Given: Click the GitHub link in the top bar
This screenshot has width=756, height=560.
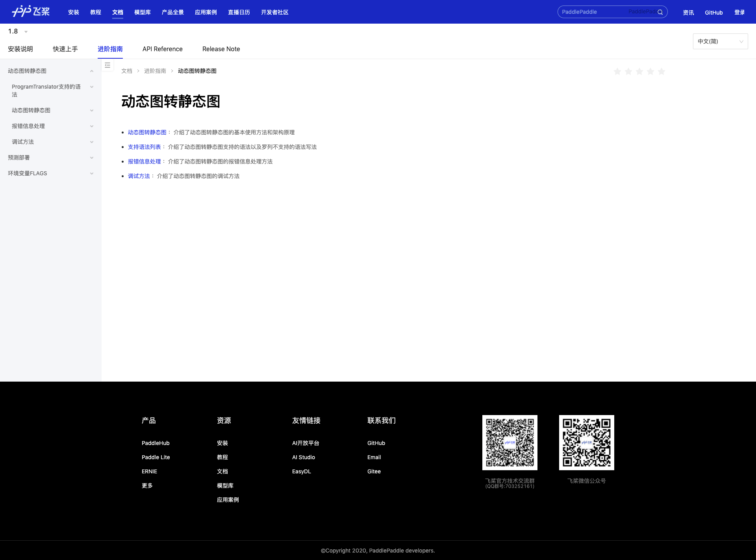Looking at the screenshot, I should (713, 12).
